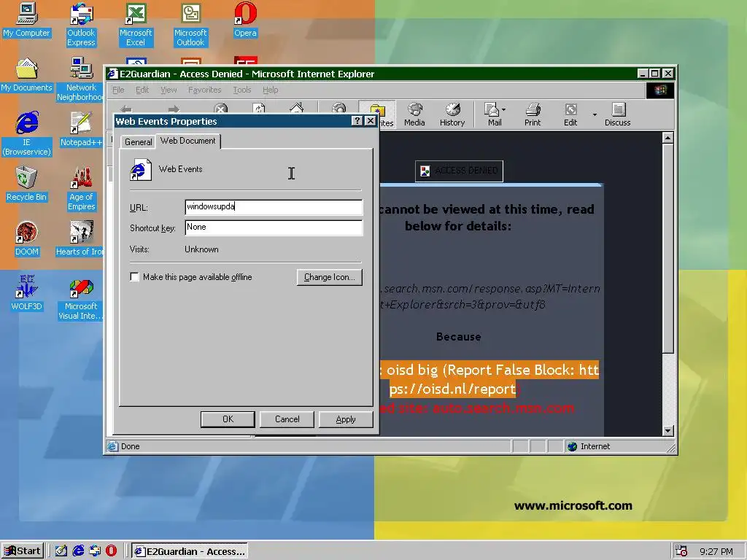Toggle Make this page available offline
The height and width of the screenshot is (560, 747).
coord(135,276)
